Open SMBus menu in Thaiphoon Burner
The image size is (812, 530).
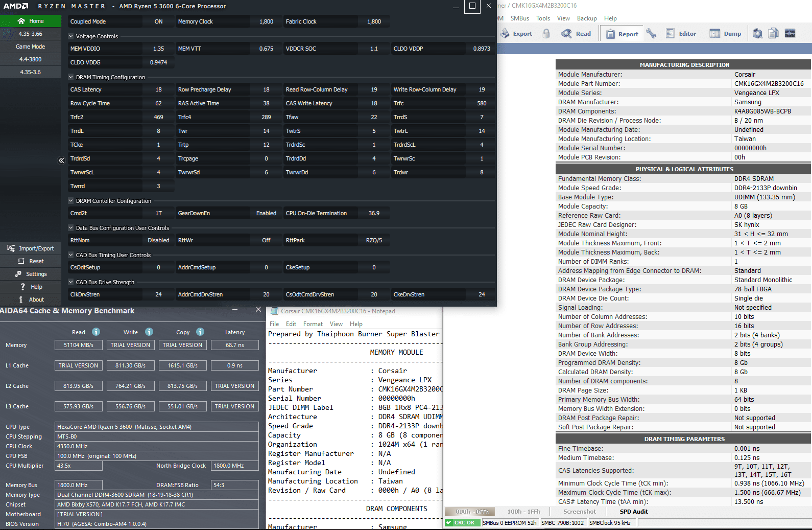[520, 18]
